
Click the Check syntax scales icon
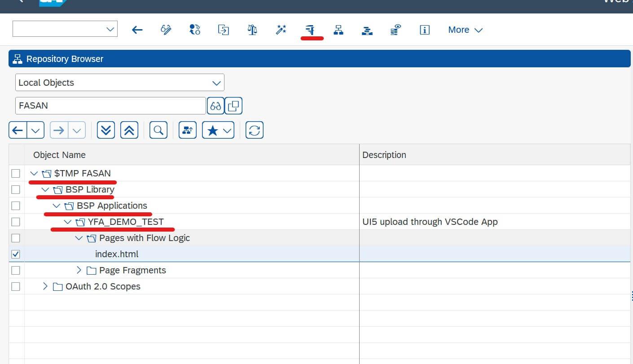point(252,30)
